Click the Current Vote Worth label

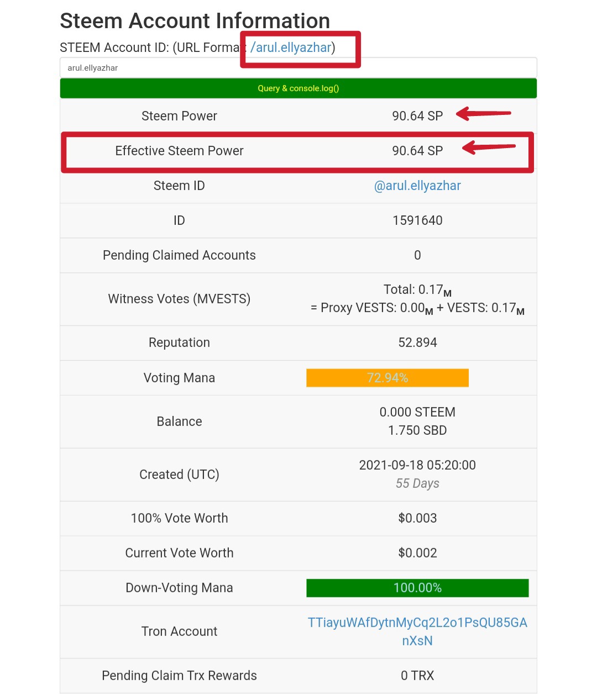(179, 553)
